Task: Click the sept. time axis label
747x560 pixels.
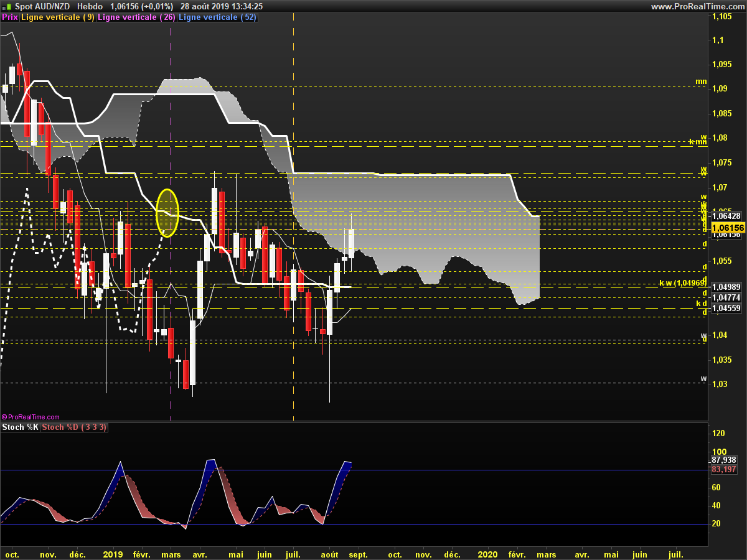Action: [x=357, y=554]
